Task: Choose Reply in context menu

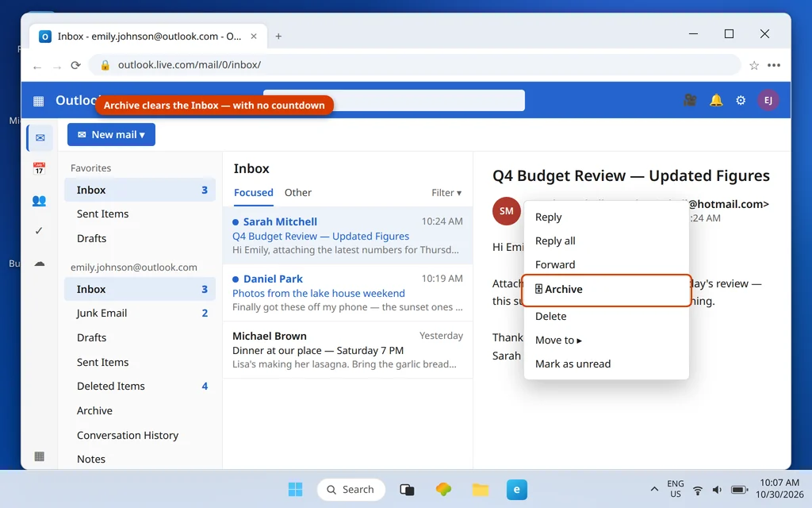Action: (x=607, y=217)
